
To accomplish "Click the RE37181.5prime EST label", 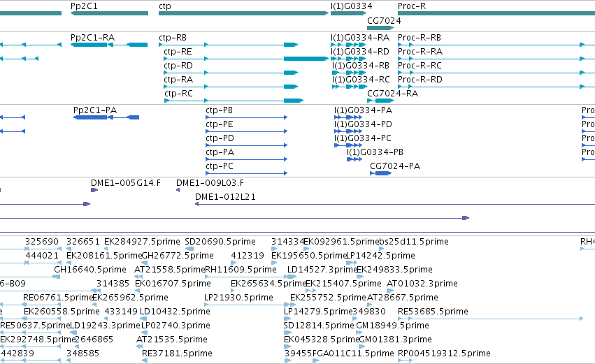I will (177, 354).
